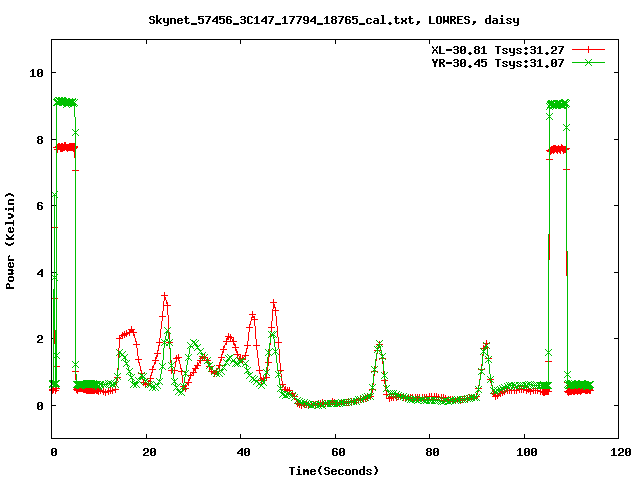Click the x-axis tick label 100
The height and width of the screenshot is (480, 640).
point(527,452)
